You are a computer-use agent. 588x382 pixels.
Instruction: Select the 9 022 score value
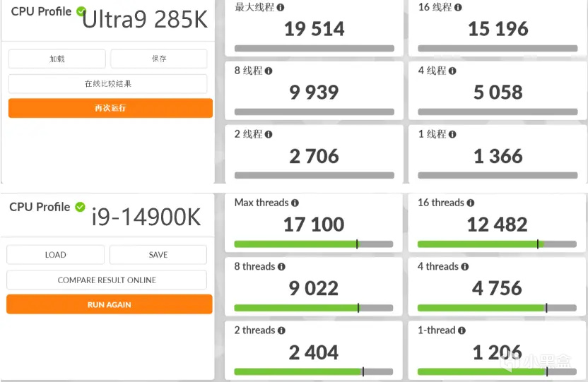click(314, 288)
